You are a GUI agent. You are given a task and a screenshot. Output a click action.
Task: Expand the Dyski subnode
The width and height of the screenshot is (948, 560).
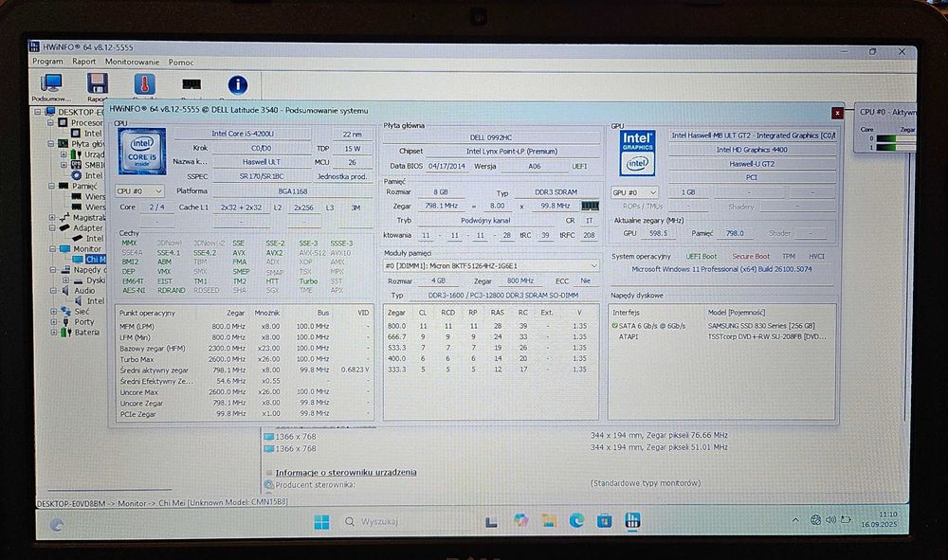point(65,280)
